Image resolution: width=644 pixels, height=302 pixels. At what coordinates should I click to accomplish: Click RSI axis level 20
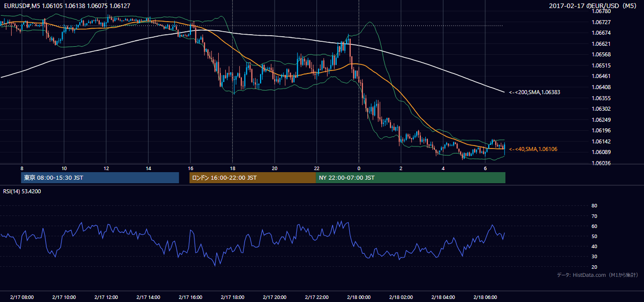click(594, 267)
